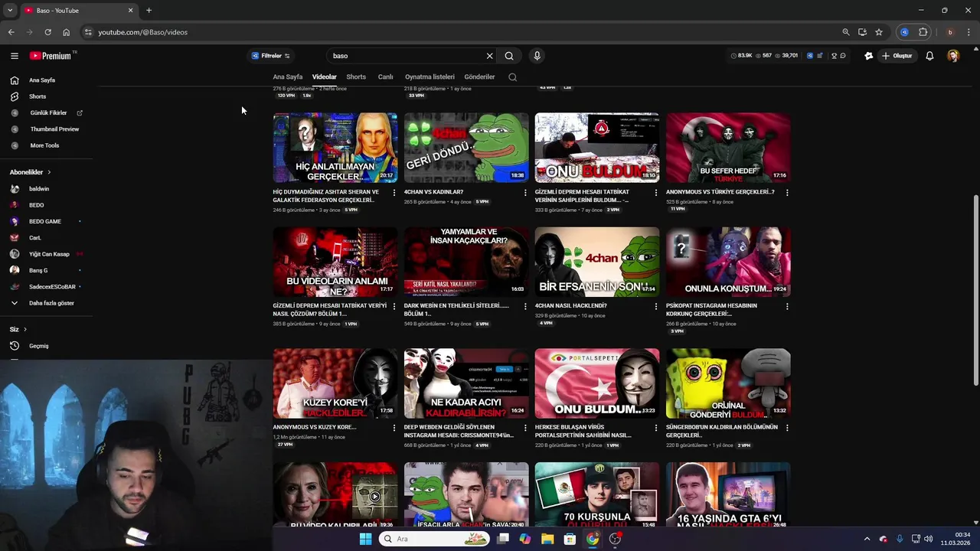Open the YouTube account avatar menu
980x551 pixels.
pyautogui.click(x=953, y=56)
